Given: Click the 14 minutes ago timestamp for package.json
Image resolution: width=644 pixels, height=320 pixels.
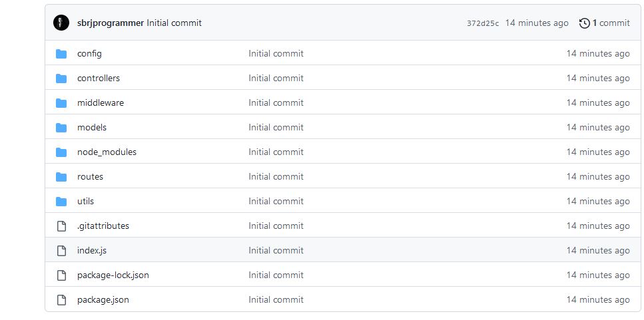Looking at the screenshot, I should [597, 299].
